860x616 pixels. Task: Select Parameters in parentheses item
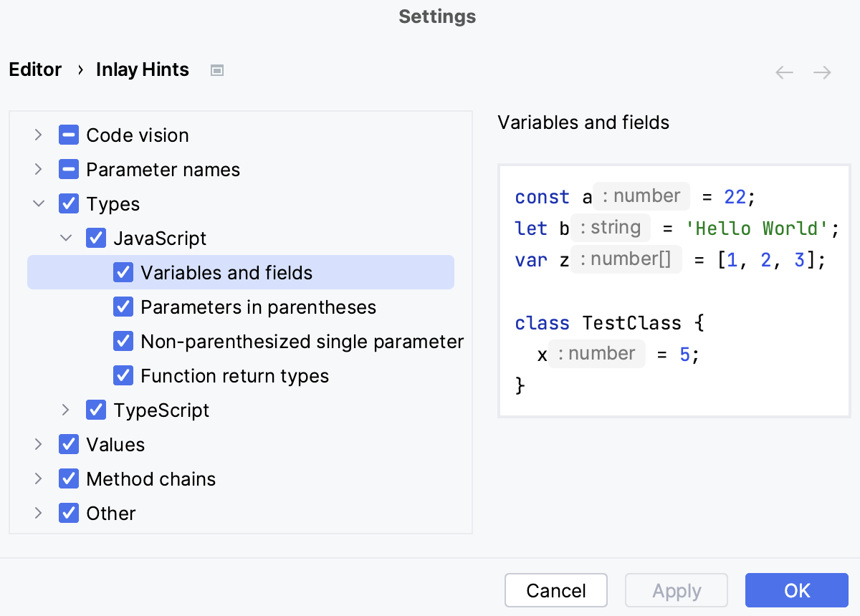tap(258, 307)
